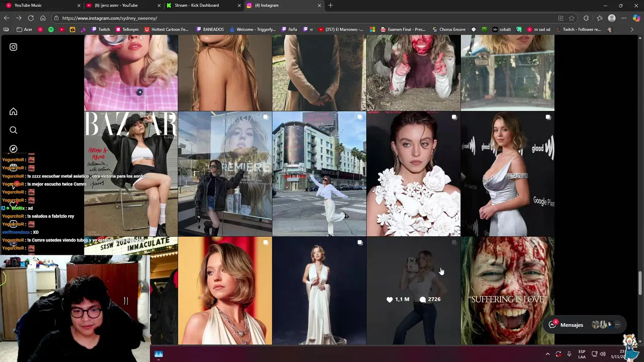
Task: Open Examen Final bookmark
Action: tap(403, 30)
